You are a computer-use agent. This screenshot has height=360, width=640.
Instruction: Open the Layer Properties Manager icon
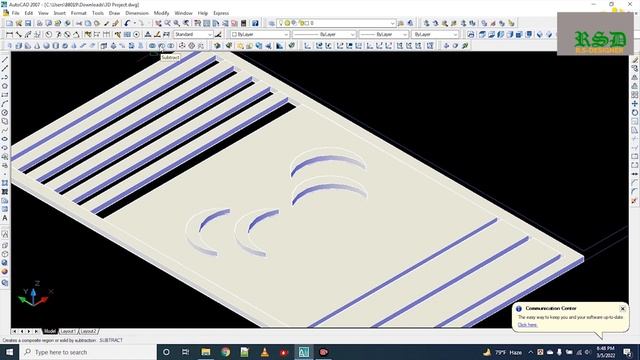(x=271, y=23)
